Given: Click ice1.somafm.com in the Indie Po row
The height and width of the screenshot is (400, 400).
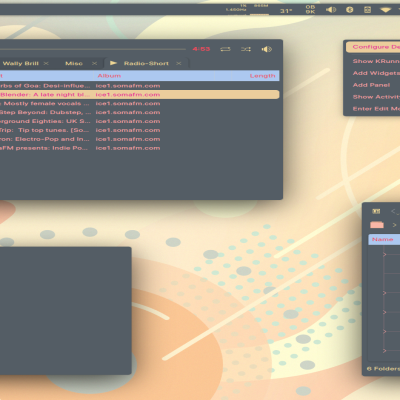Looking at the screenshot, I should point(128,148).
